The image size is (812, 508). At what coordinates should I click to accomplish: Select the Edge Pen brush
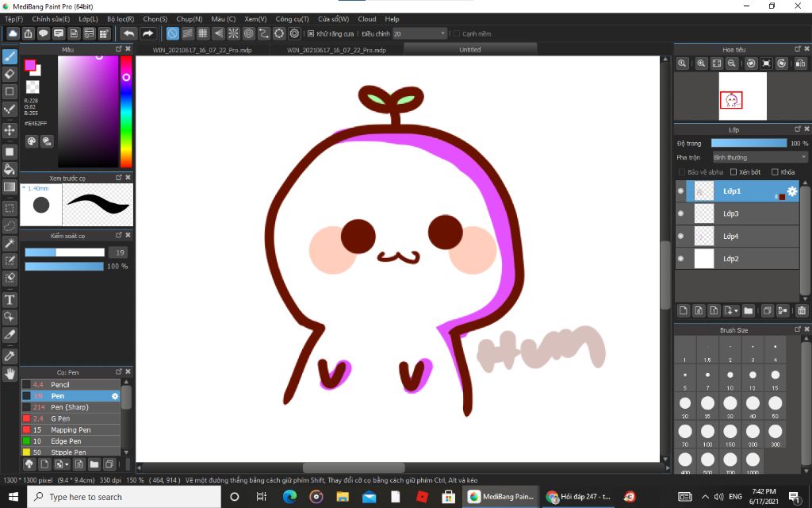71,441
